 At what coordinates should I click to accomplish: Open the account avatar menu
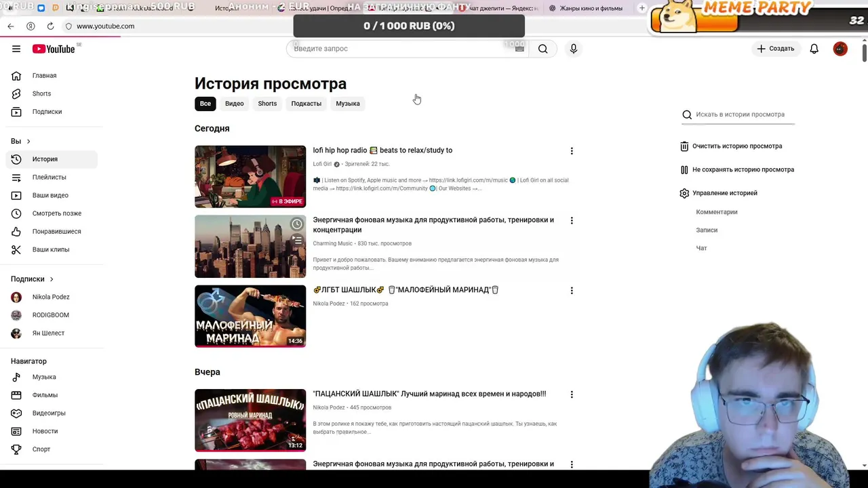(840, 49)
